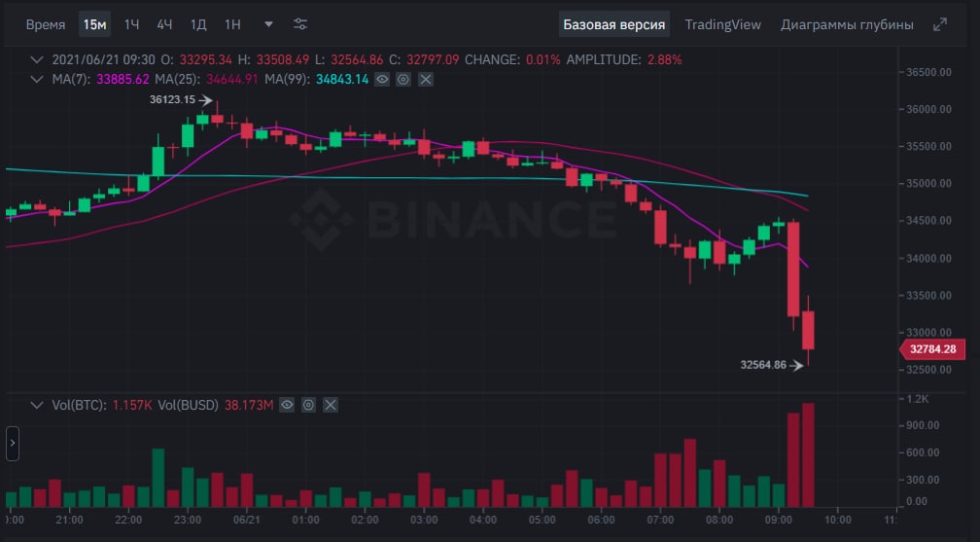Screen dimensions: 980x542
Task: Click the AMPLITUDE value 2.88%
Action: 664,60
